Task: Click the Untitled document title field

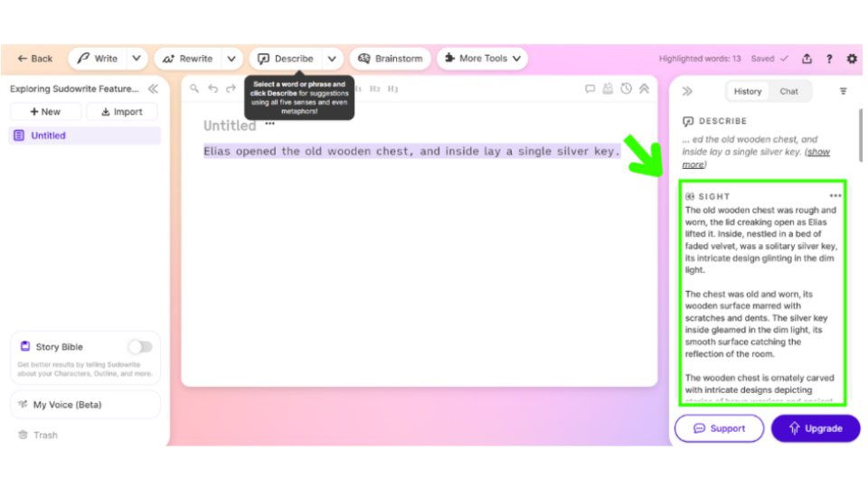Action: coord(230,127)
